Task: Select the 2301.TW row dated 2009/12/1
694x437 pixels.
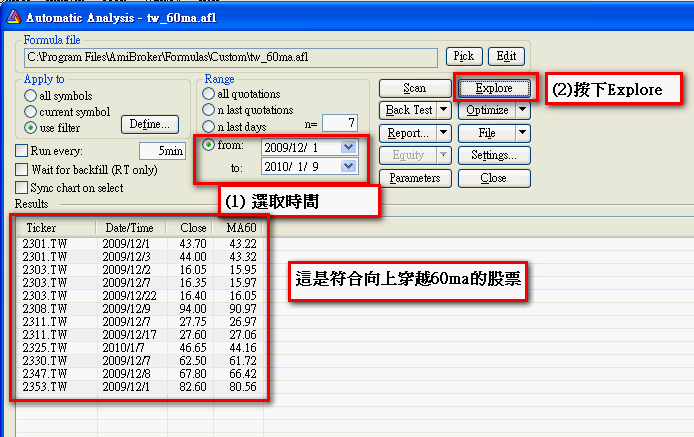Action: point(140,244)
